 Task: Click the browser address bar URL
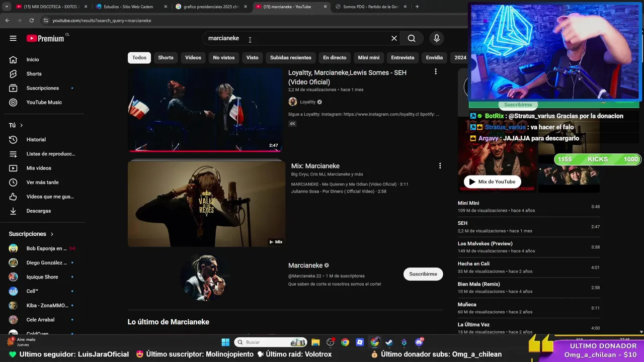(x=102, y=21)
